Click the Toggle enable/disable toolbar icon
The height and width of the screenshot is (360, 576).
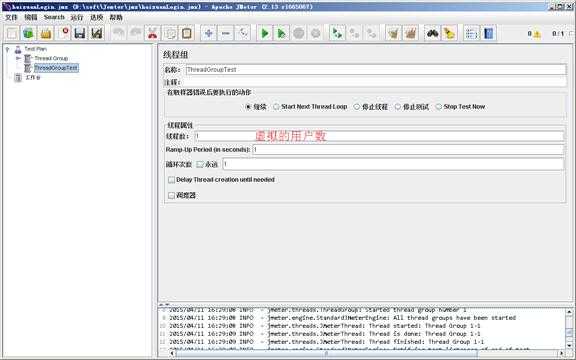pyautogui.click(x=243, y=33)
